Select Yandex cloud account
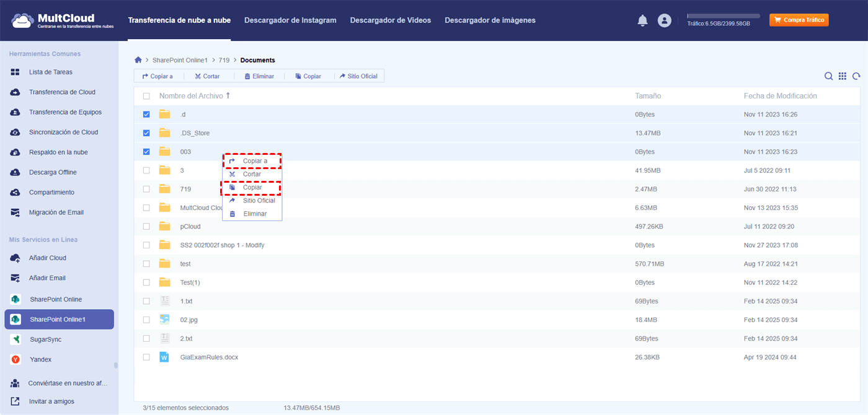Viewport: 868px width, 415px height. coord(41,359)
